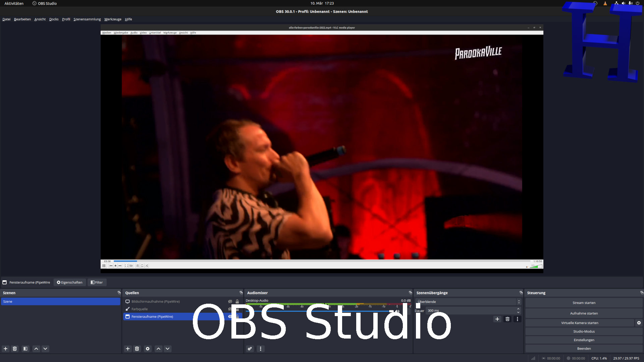Click Aufnahme starten

(x=584, y=313)
